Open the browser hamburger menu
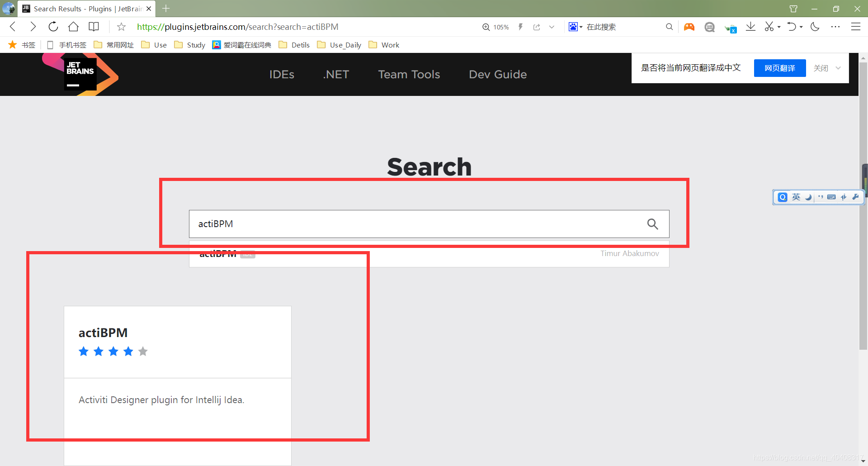Image resolution: width=868 pixels, height=466 pixels. click(855, 27)
